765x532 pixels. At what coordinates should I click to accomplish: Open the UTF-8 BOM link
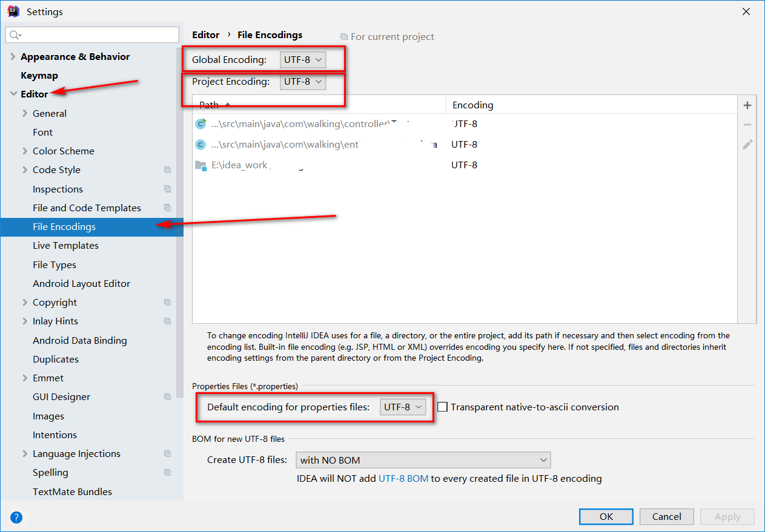(403, 478)
